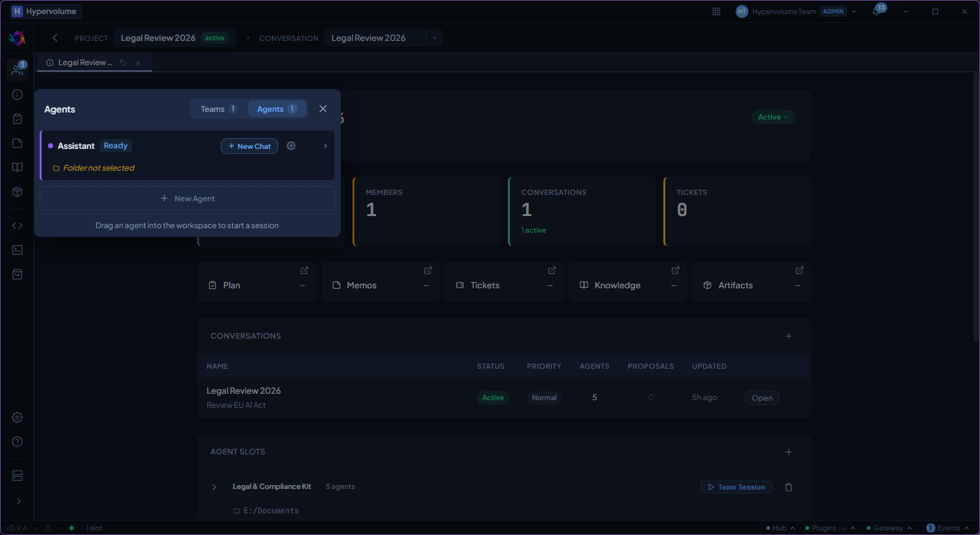Close the Legal Review tab
This screenshot has width=980, height=535.
[x=138, y=63]
